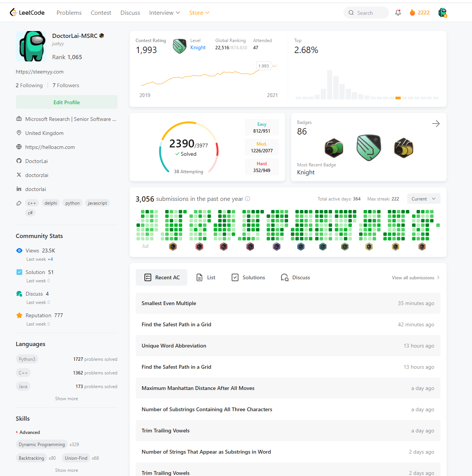Screen dimensions: 472x476
Task: Show more languages
Action: pyautogui.click(x=67, y=398)
